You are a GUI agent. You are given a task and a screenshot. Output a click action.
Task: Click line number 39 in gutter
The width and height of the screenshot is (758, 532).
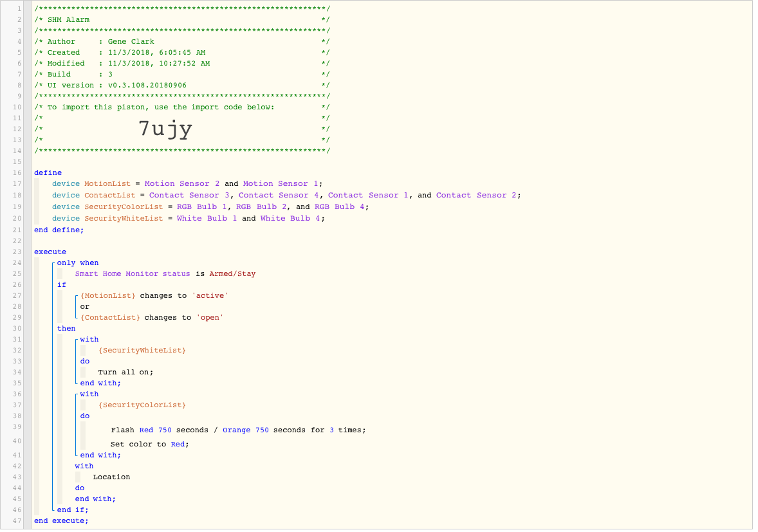17,427
